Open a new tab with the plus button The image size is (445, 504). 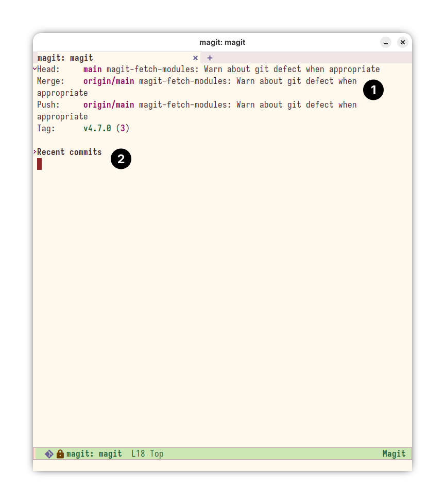(x=210, y=58)
